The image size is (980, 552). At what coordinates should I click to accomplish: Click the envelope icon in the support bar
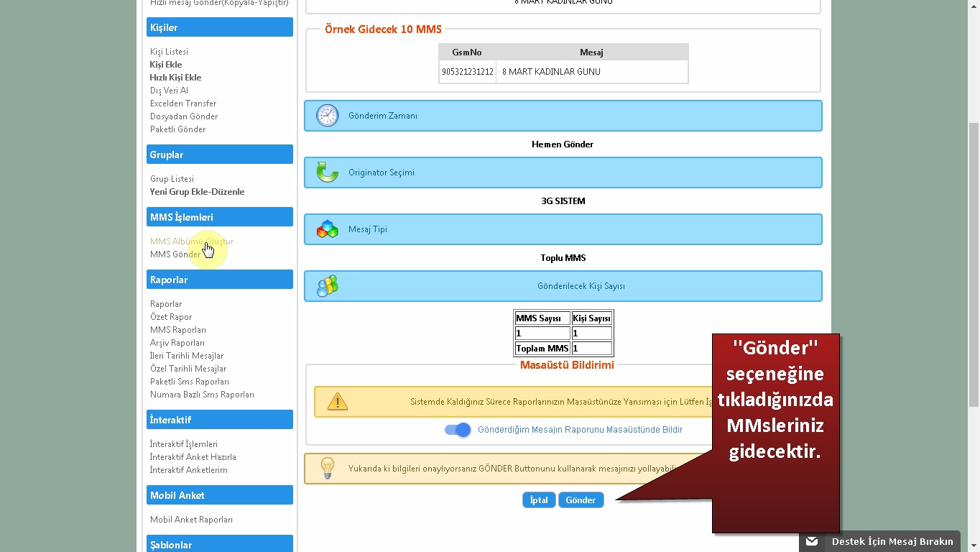812,541
